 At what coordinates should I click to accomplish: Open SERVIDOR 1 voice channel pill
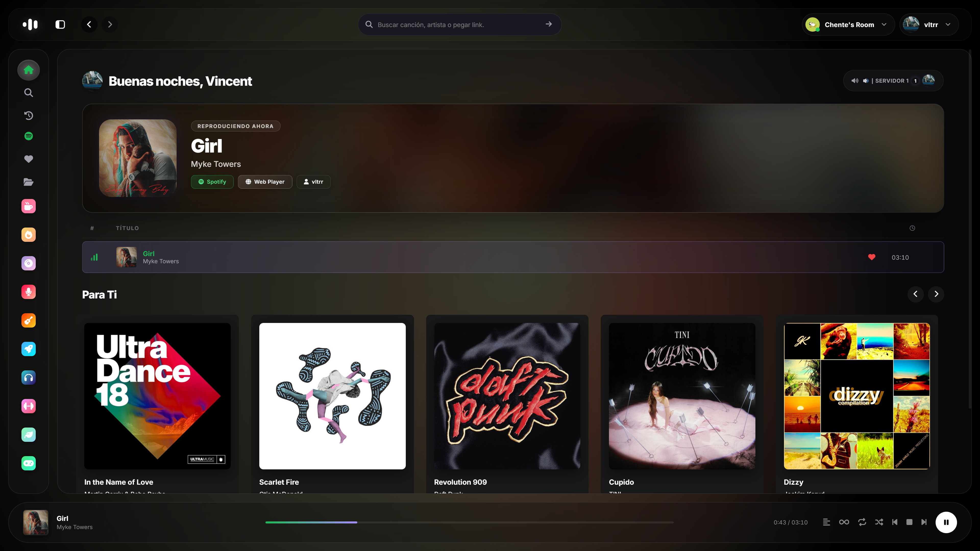pyautogui.click(x=893, y=81)
